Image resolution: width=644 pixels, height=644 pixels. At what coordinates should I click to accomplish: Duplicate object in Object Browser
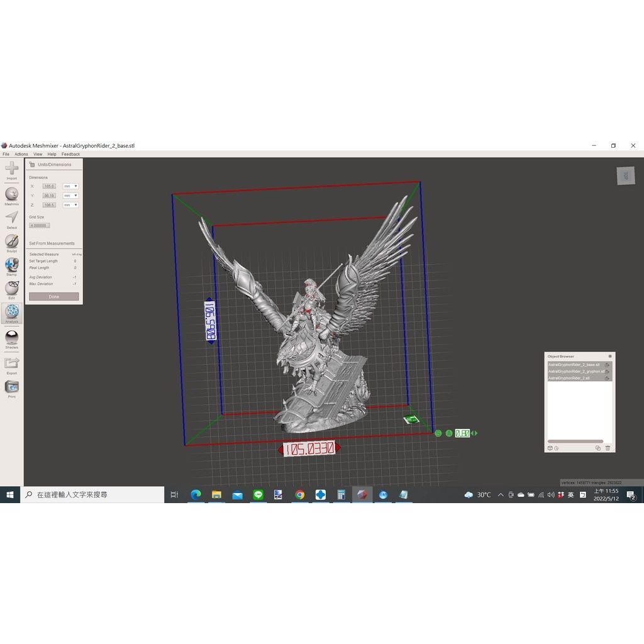597,448
